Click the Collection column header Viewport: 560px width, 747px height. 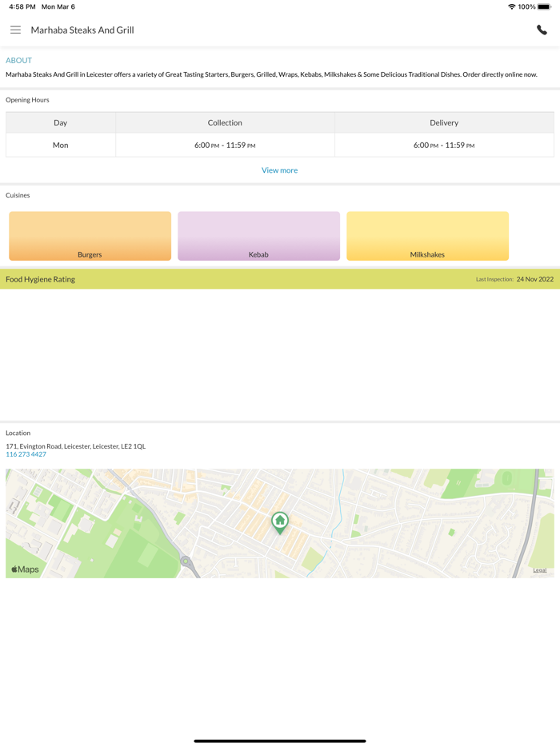[x=225, y=122]
